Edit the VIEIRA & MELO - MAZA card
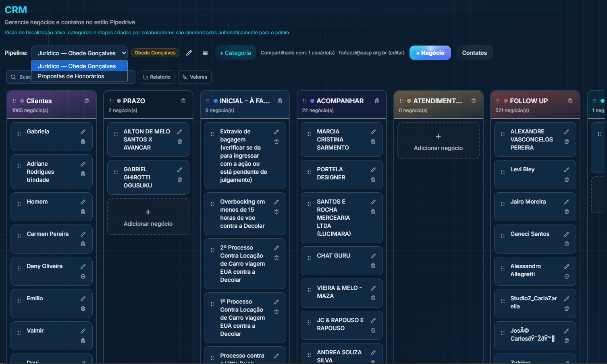 click(x=373, y=288)
